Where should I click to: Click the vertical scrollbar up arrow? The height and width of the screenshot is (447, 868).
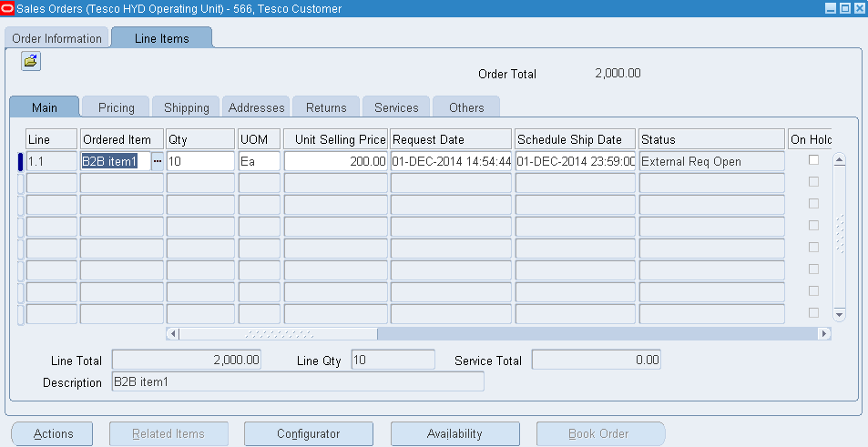pyautogui.click(x=839, y=160)
